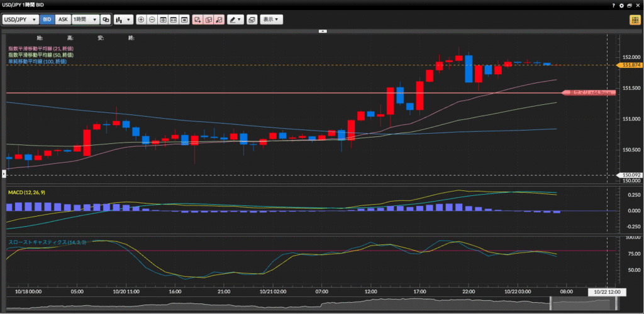
Task: Click the chart window copy icon
Action: click(252, 19)
